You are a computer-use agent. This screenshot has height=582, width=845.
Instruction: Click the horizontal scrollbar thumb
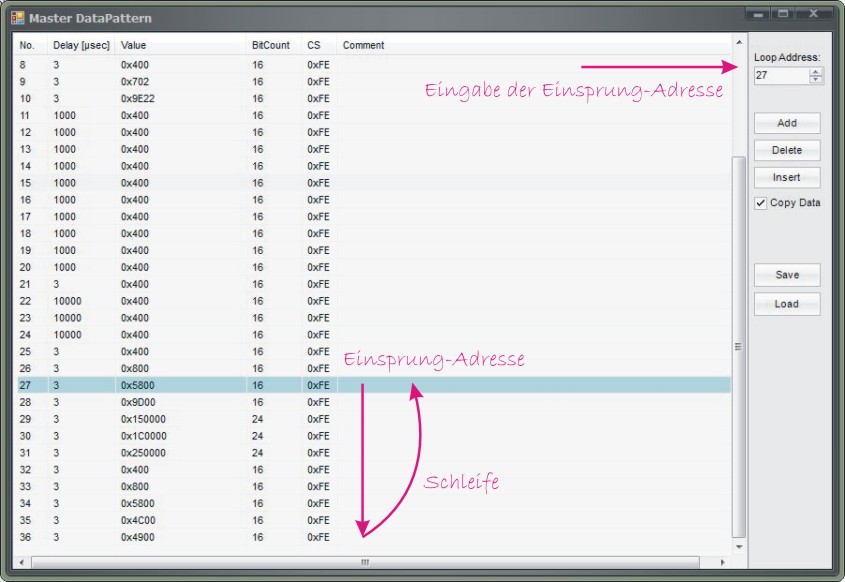coord(365,562)
